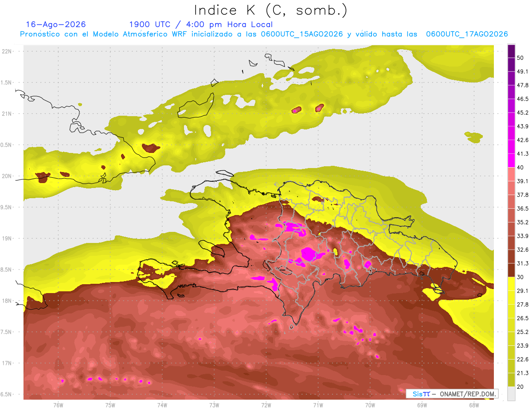Click the legend value '21.3'

523,373
